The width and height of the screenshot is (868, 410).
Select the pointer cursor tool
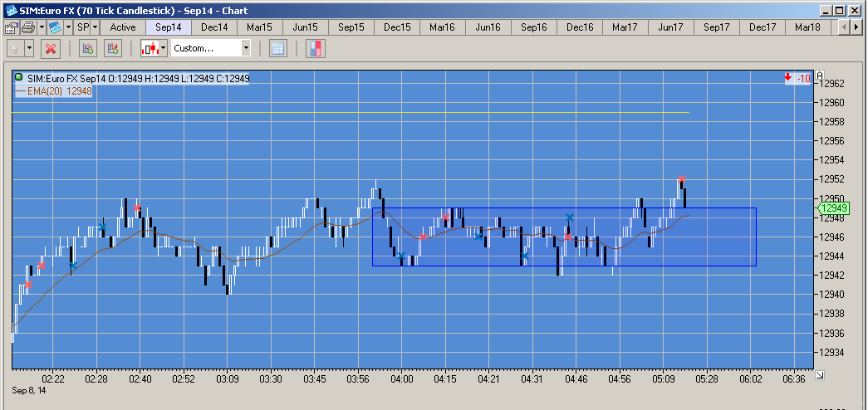click(x=16, y=49)
